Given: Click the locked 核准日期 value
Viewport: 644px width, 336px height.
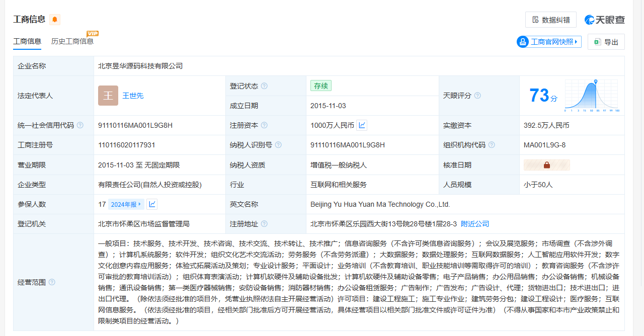Looking at the screenshot, I should (x=546, y=165).
